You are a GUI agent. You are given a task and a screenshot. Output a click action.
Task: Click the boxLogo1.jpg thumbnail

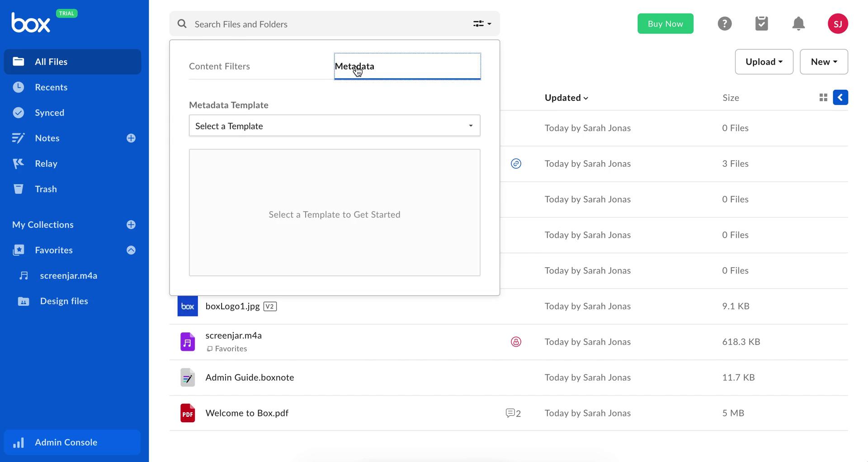click(188, 306)
